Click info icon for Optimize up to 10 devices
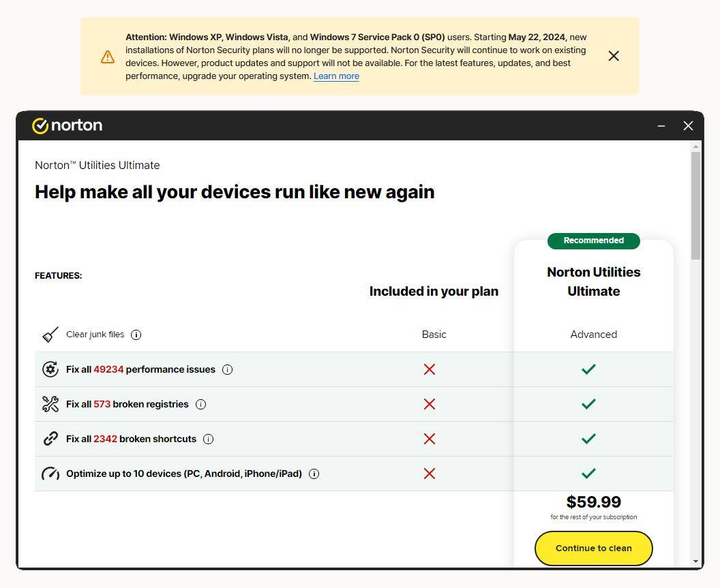 (x=314, y=474)
